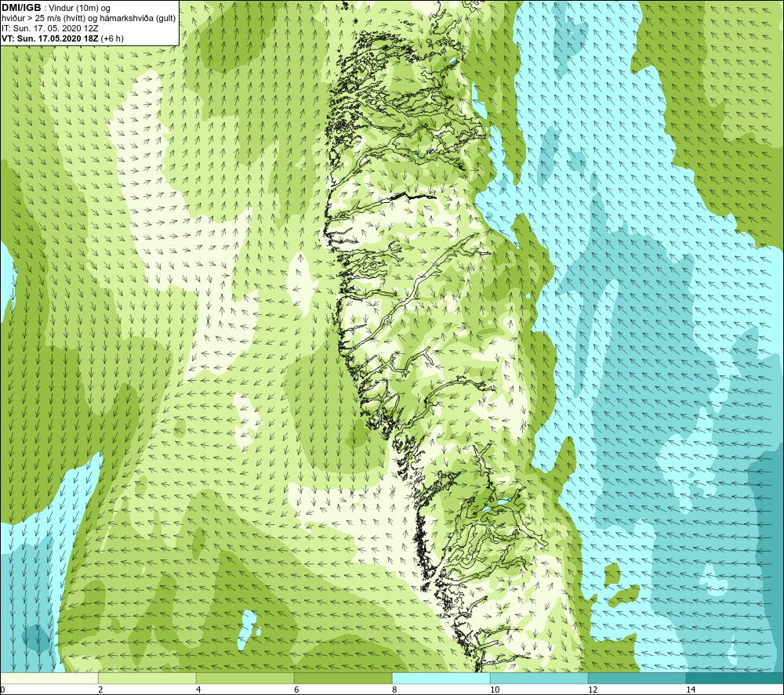Click the 'DMI/IGB : Vindur (10m) og' title line
The width and height of the screenshot is (784, 695).
(x=56, y=8)
